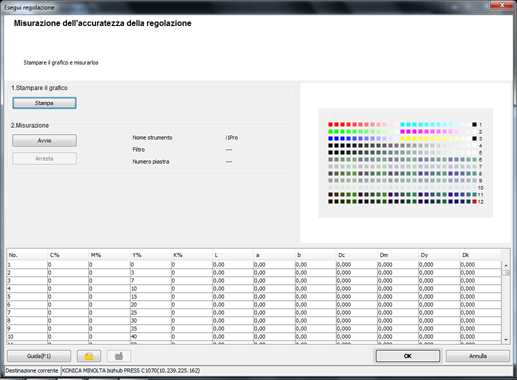This screenshot has height=380, width=517.
Task: Click the KONICA MINOLTA bizhub PRESS C1070 status text
Action: pyautogui.click(x=131, y=370)
